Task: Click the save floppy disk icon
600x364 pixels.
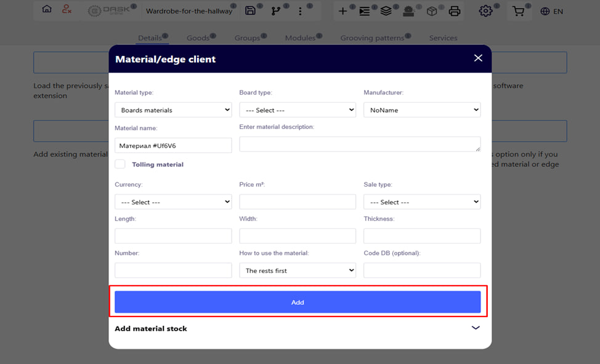Action: coord(250,10)
